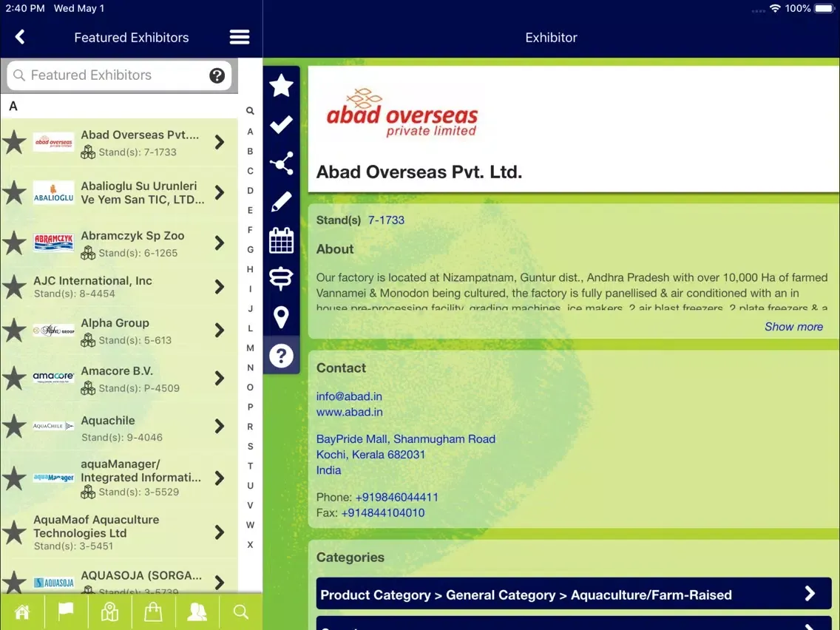Screen dimensions: 840x630
Task: Add a note with the pencil icon
Action: click(x=281, y=202)
